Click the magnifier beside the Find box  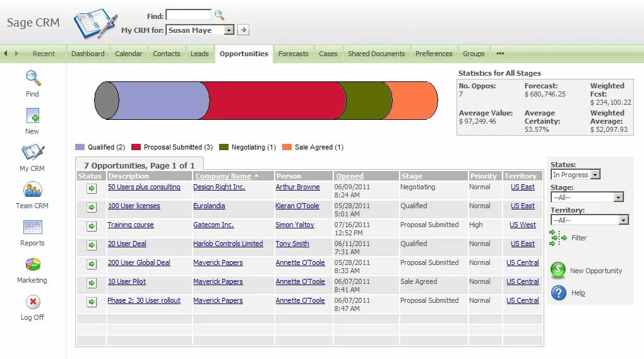219,16
